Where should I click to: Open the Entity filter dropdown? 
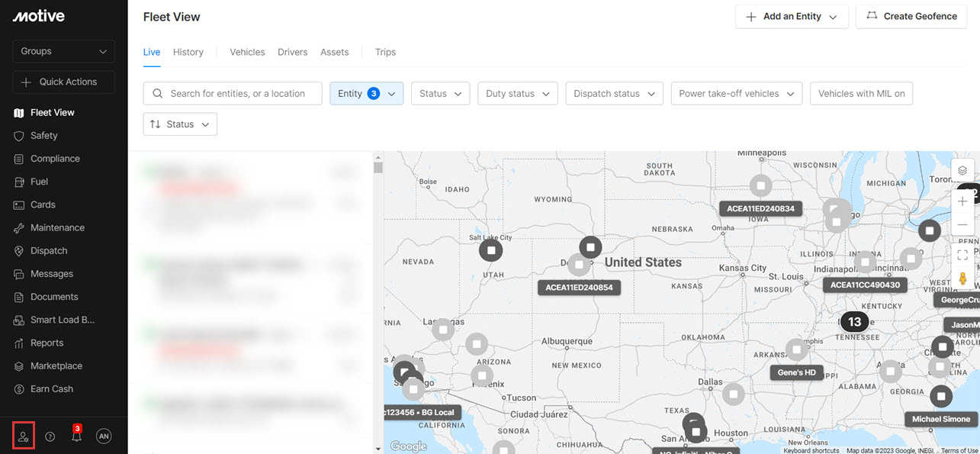[366, 94]
